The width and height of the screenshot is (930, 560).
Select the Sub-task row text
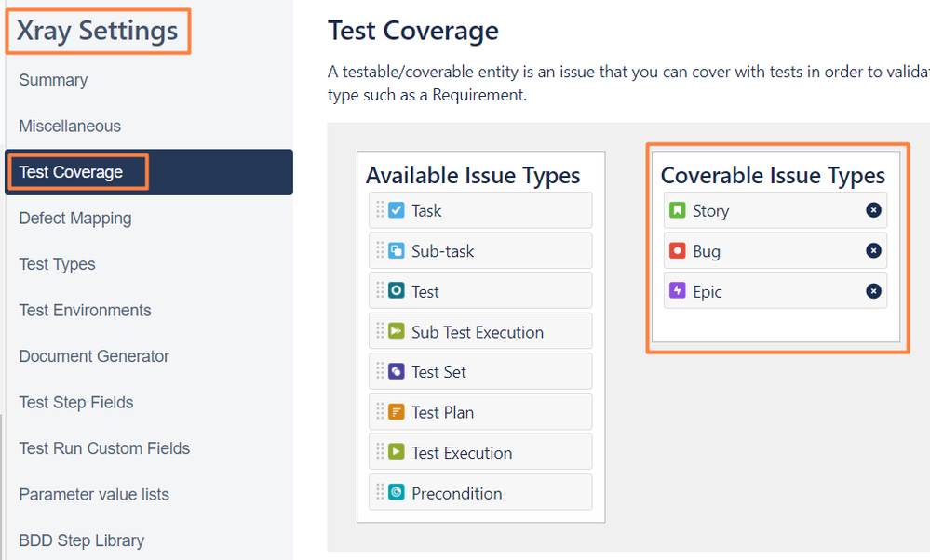(x=442, y=251)
